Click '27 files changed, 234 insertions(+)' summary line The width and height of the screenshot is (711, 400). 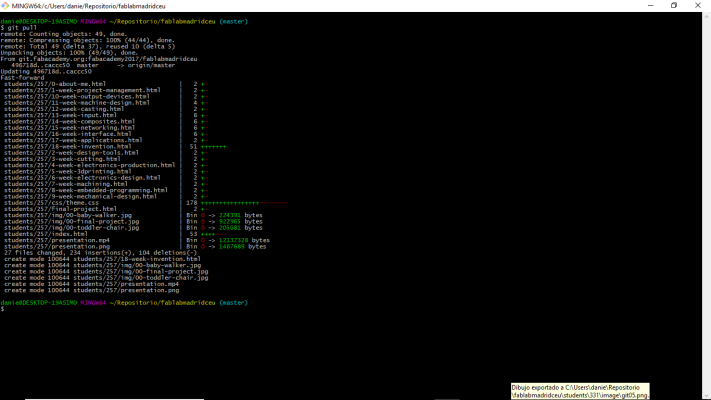[x=101, y=253]
